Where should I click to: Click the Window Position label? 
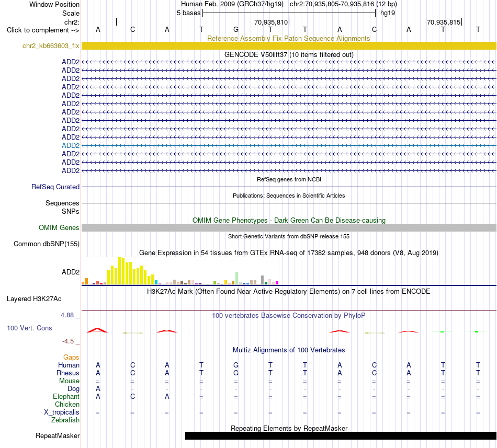pos(54,4)
